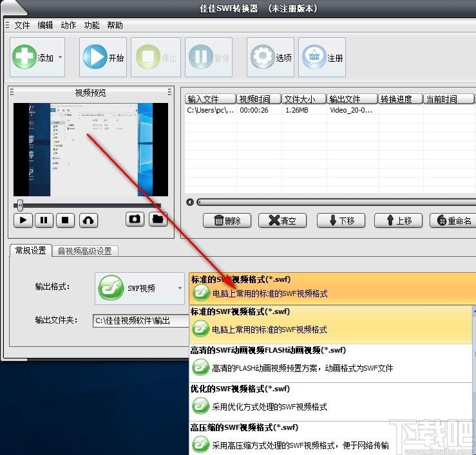Open the 文件 menu
476x455 pixels.
pos(22,25)
